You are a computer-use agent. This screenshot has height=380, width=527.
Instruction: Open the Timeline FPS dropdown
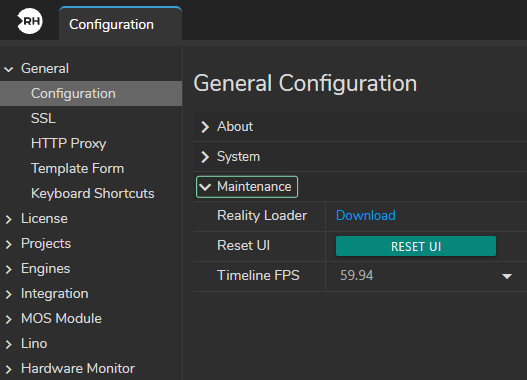[x=426, y=276]
